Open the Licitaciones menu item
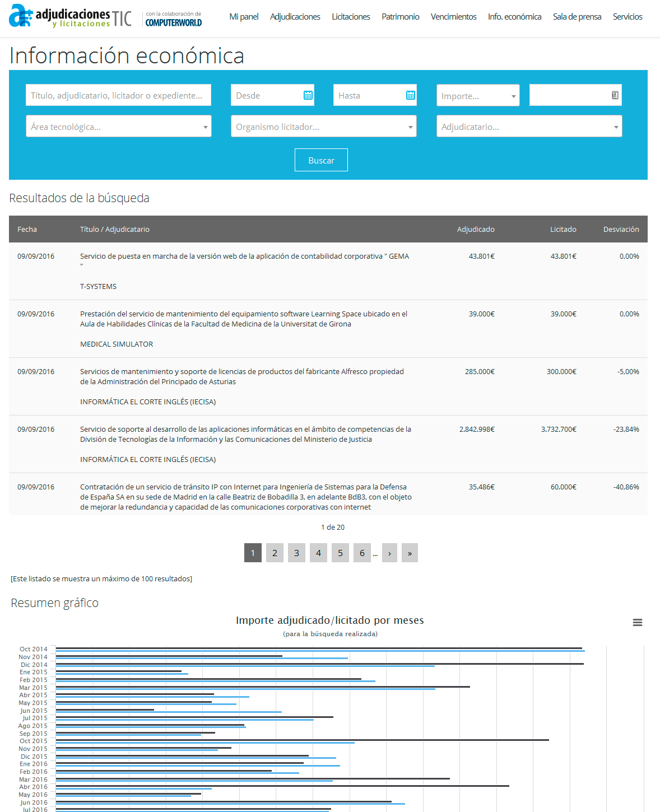660x812 pixels. [x=351, y=17]
